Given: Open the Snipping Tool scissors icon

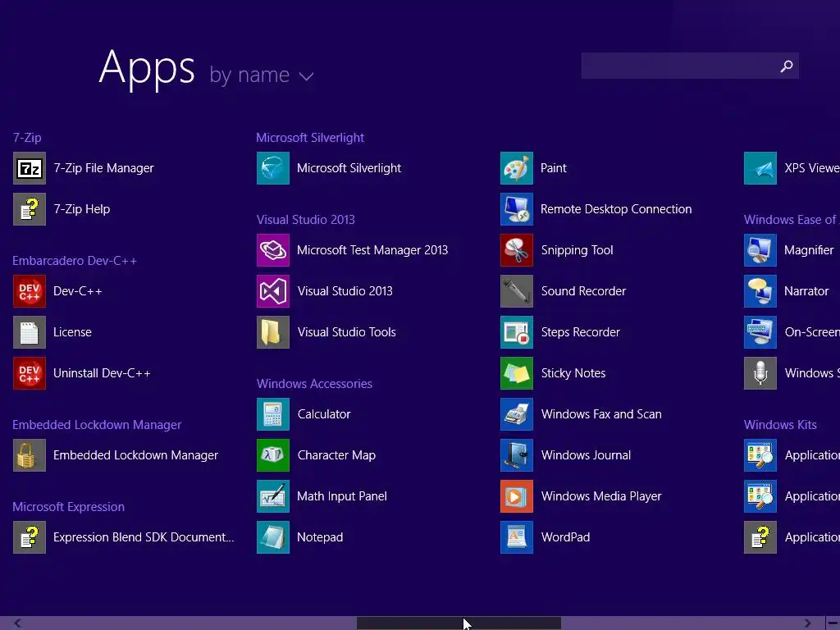Looking at the screenshot, I should tap(517, 250).
